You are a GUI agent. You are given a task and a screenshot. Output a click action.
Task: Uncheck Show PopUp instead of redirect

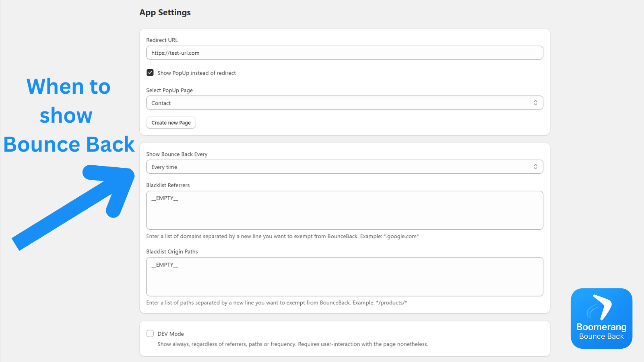click(x=150, y=73)
